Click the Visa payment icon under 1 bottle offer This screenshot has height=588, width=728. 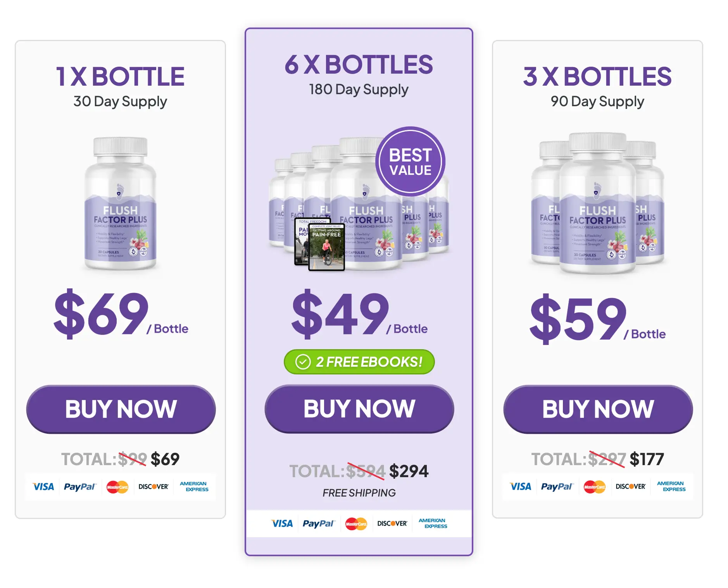pyautogui.click(x=43, y=487)
